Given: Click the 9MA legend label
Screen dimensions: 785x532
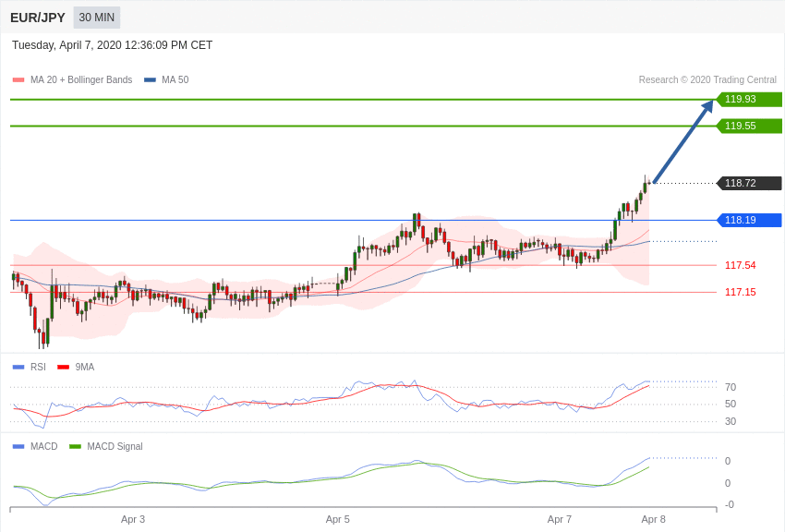Looking at the screenshot, I should [85, 367].
